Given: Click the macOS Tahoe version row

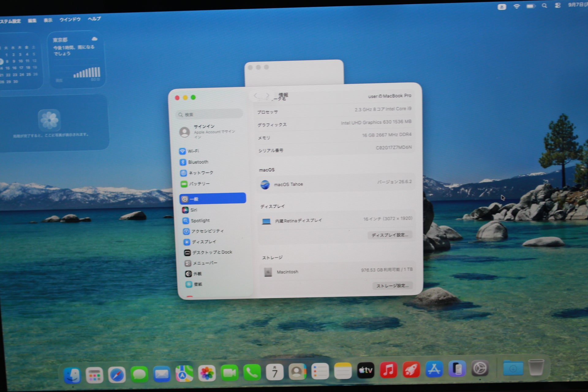Looking at the screenshot, I should coord(336,183).
